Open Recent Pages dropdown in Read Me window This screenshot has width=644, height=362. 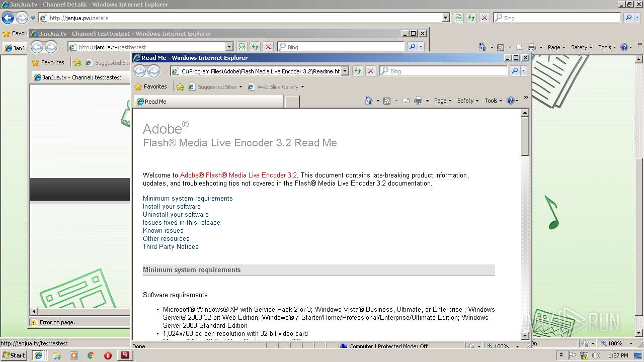point(165,71)
